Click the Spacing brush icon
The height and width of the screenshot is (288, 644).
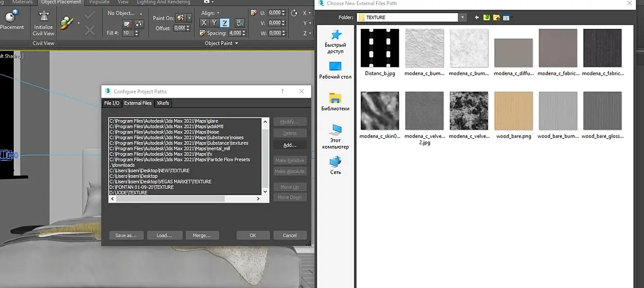pyautogui.click(x=202, y=33)
